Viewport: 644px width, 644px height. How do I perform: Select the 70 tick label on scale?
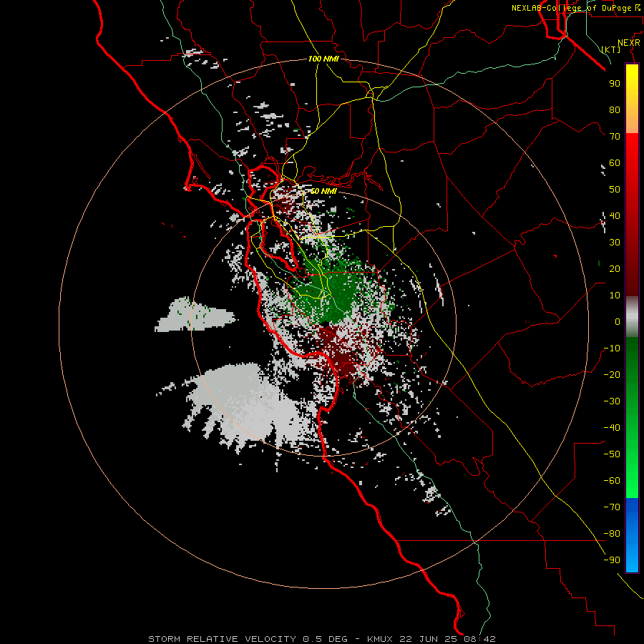615,137
